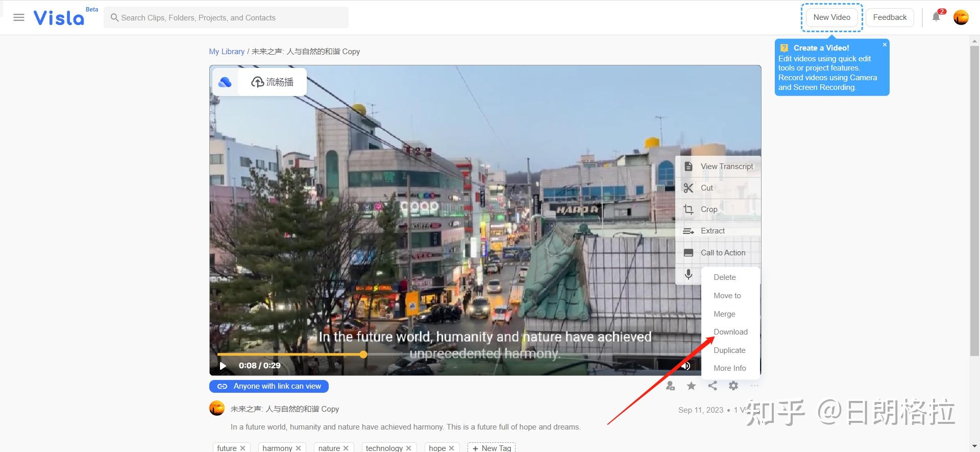Image resolution: width=980 pixels, height=452 pixels.
Task: Click Anyone with link can view
Action: (269, 387)
